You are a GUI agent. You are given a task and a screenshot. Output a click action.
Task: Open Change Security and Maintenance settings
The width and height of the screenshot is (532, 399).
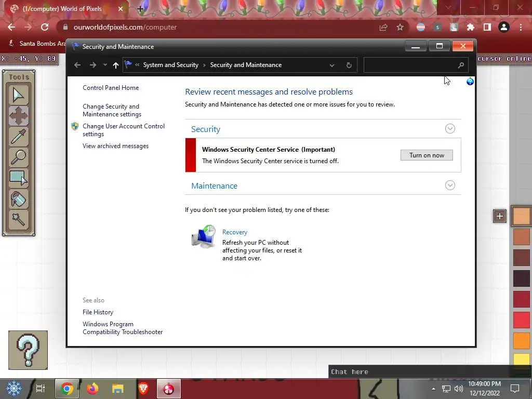pyautogui.click(x=112, y=110)
